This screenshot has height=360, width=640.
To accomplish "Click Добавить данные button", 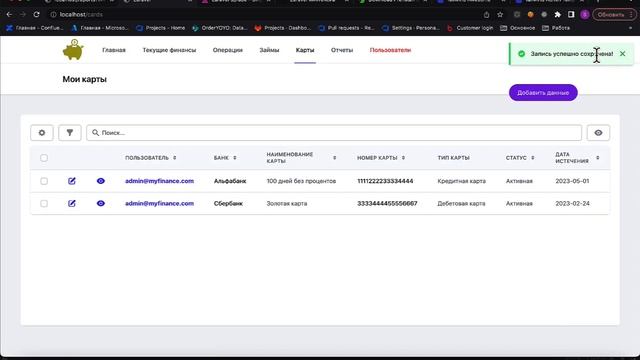I will pos(543,93).
